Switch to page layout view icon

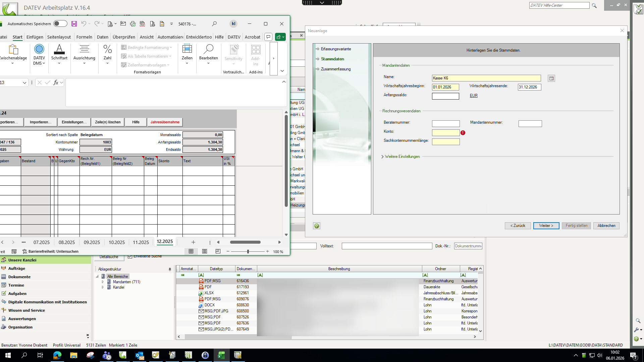(205, 251)
